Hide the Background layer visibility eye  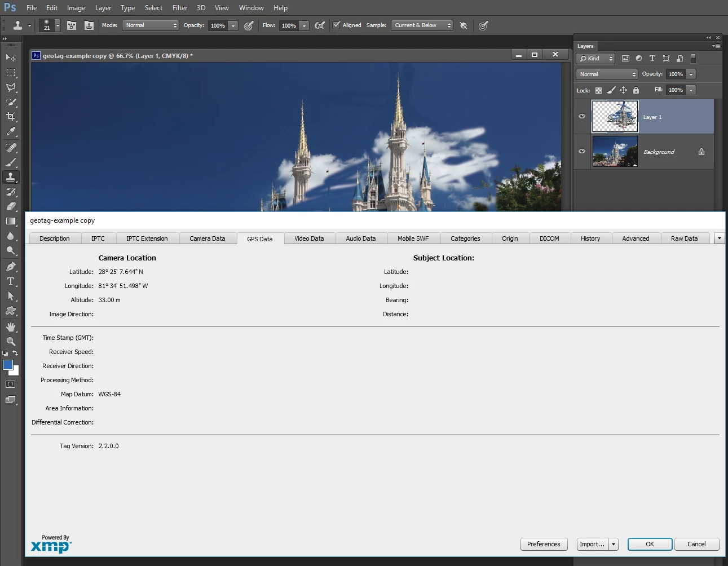582,151
